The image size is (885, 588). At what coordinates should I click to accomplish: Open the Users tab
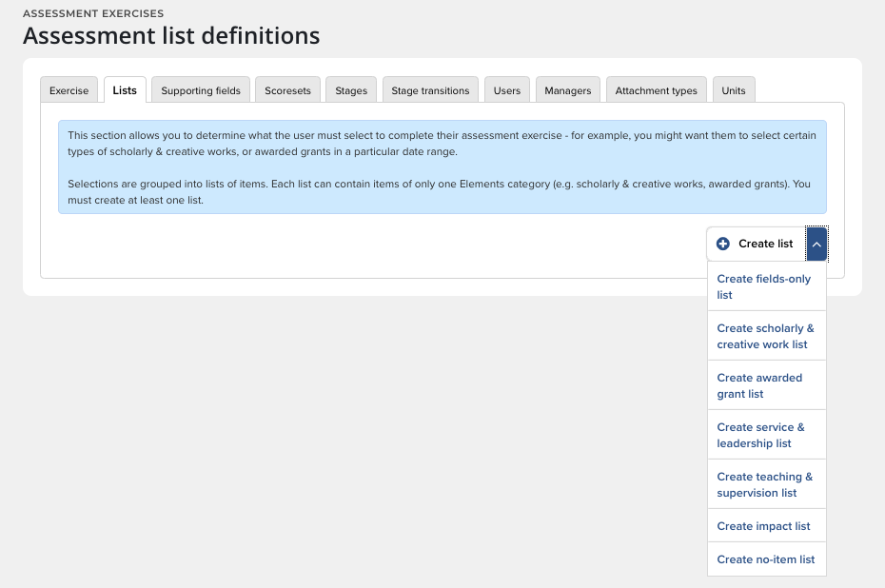[x=507, y=90]
